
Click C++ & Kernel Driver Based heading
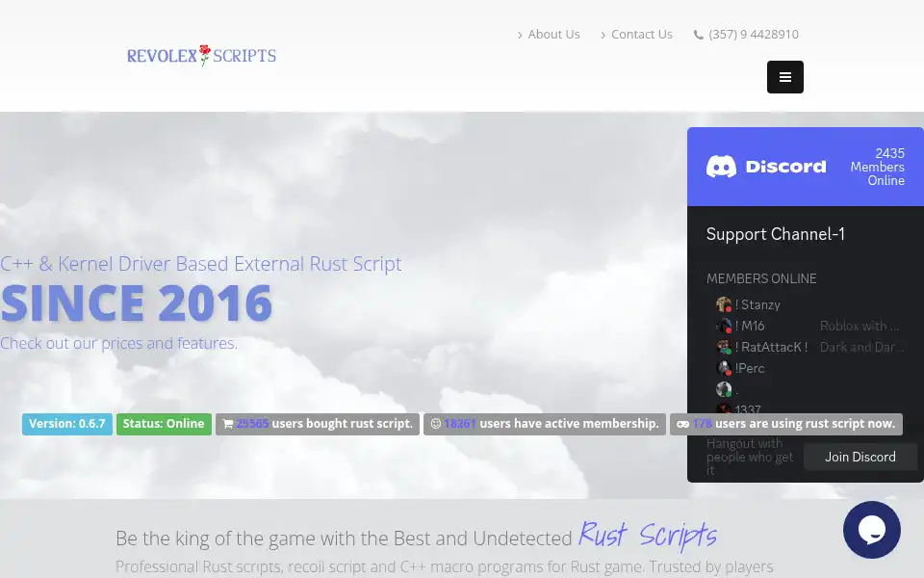pyautogui.click(x=201, y=264)
